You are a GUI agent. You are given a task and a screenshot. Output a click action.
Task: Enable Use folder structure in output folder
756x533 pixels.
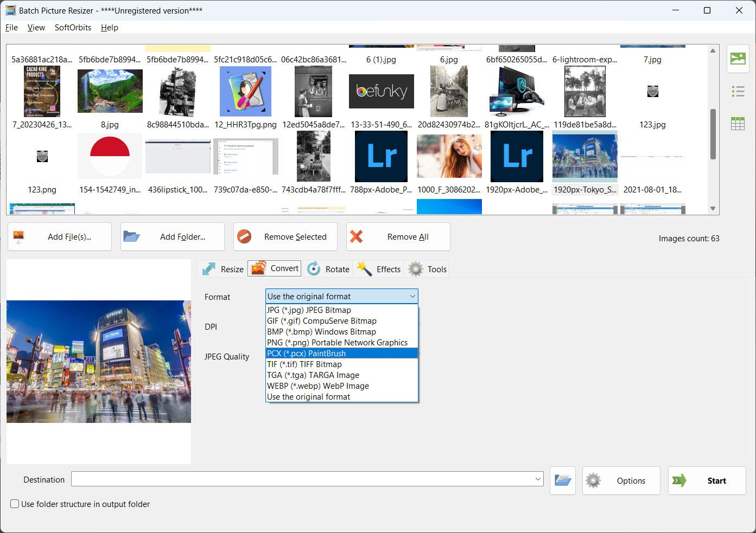(x=15, y=504)
